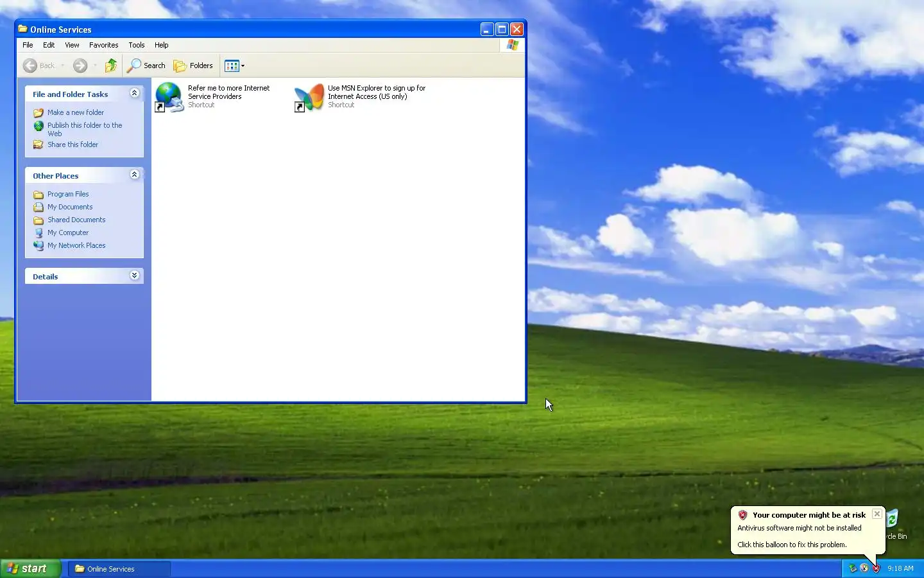
Task: Click the Online Services taskbar button
Action: tap(119, 569)
